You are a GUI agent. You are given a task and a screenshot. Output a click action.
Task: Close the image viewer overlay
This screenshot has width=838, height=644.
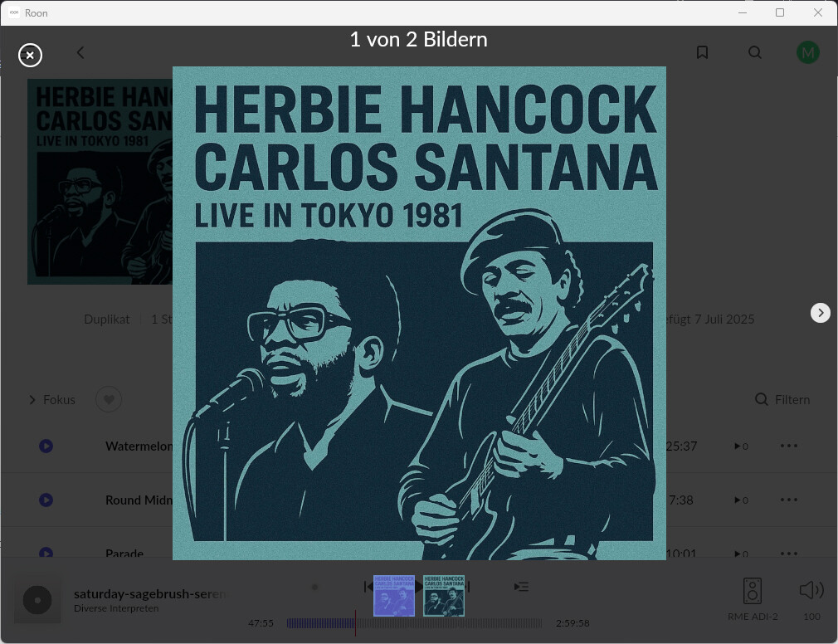30,55
